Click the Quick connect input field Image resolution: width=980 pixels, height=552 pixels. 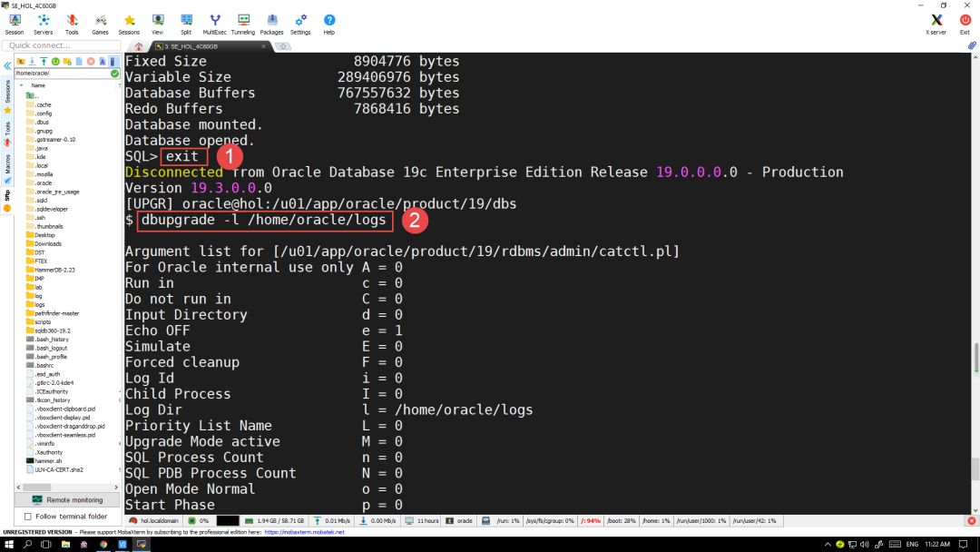click(x=62, y=45)
